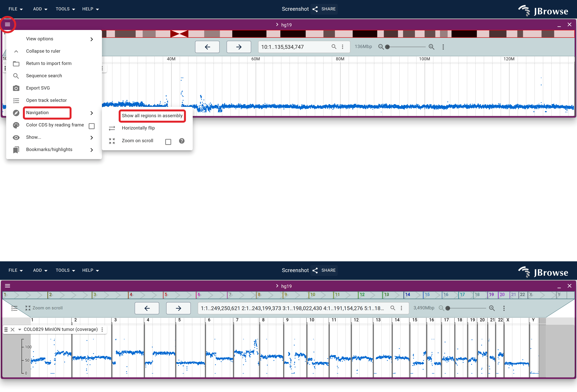Toggle Zoom on scroll button in bottom view

coord(44,308)
